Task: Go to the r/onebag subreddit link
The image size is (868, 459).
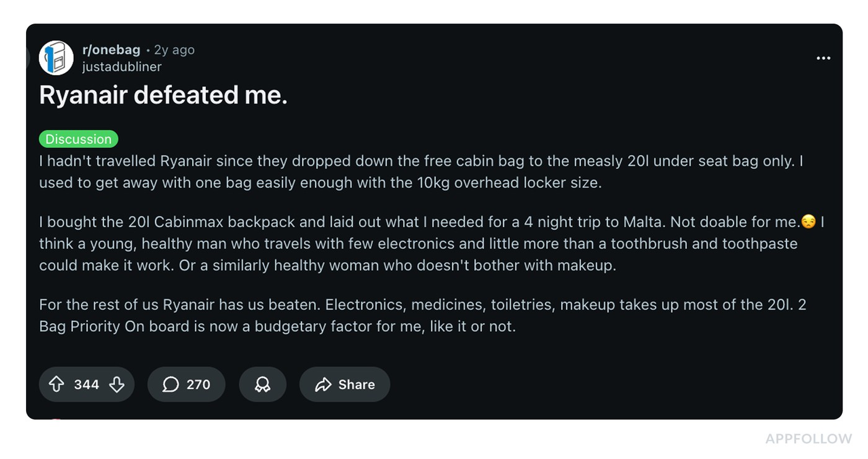Action: [x=111, y=50]
